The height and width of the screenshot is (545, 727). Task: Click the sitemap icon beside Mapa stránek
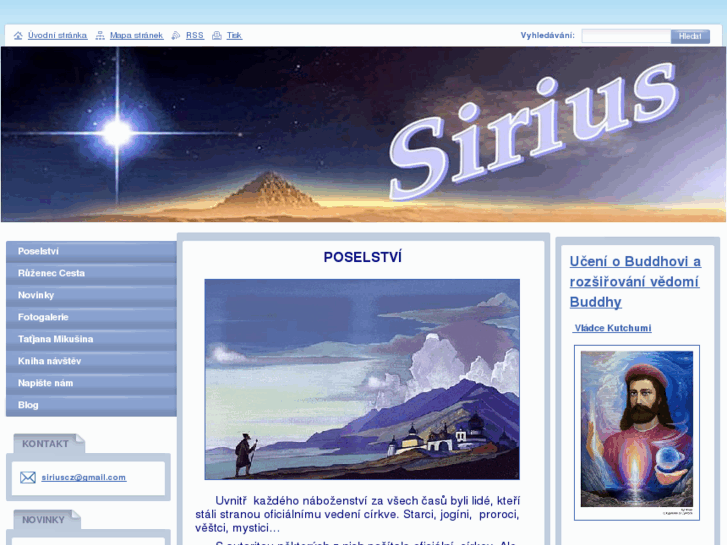click(x=100, y=36)
